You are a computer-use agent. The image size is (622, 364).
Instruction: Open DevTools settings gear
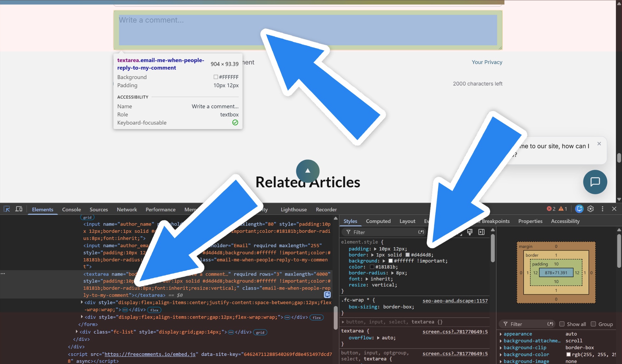(x=591, y=209)
